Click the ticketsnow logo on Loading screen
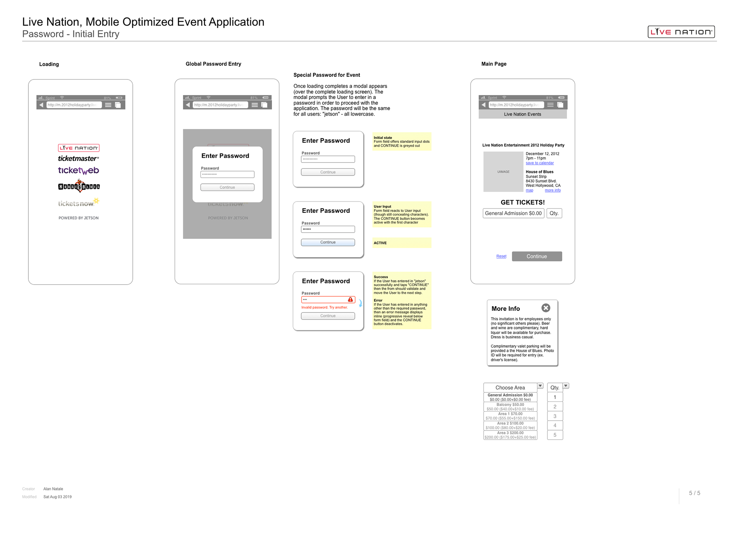Viewport: 756px width, 534px height. 78,203
